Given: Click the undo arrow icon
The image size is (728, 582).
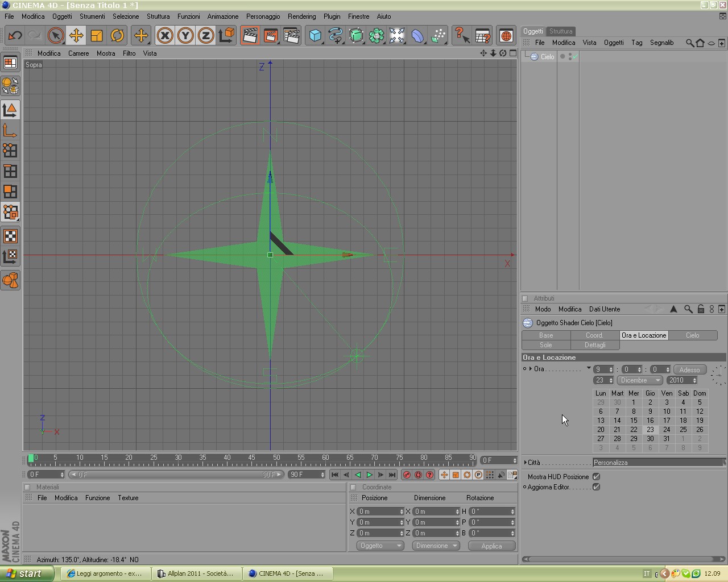Looking at the screenshot, I should coord(15,36).
